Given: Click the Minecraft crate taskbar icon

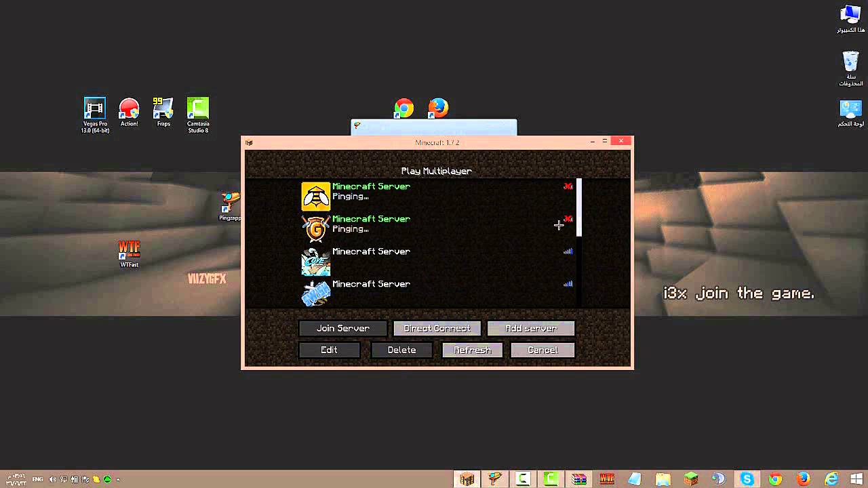Looking at the screenshot, I should 467,479.
